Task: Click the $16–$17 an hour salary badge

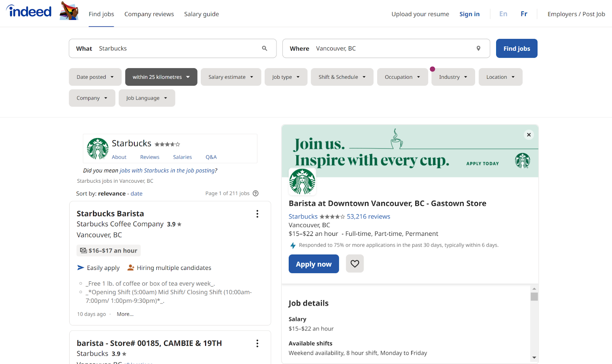Action: 109,250
